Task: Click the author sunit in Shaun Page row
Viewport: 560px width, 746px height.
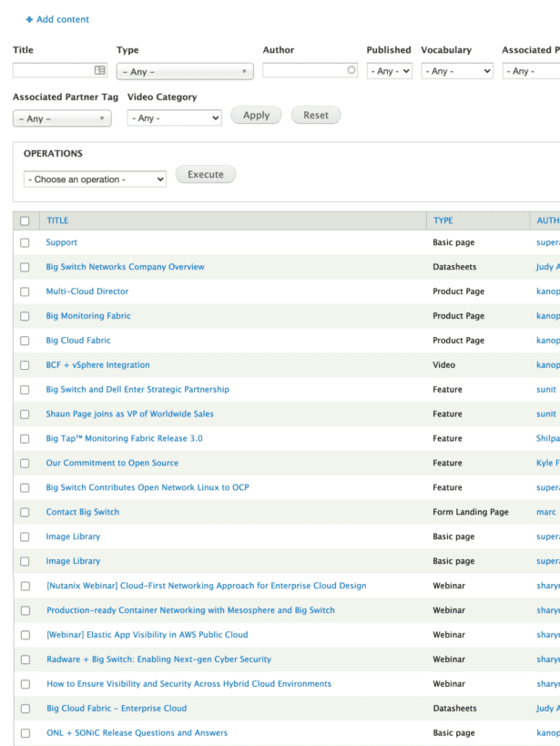Action: pyautogui.click(x=546, y=414)
